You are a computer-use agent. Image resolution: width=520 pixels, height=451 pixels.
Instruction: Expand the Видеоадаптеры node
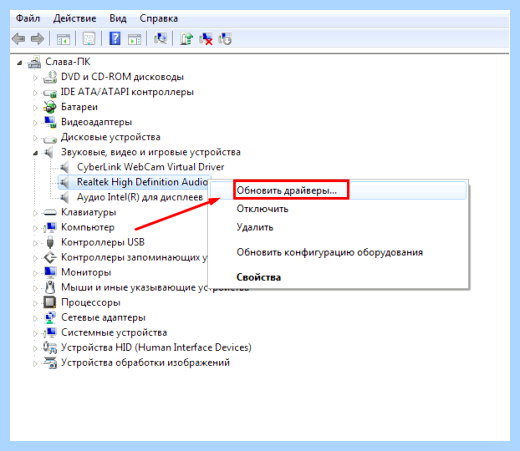click(35, 123)
